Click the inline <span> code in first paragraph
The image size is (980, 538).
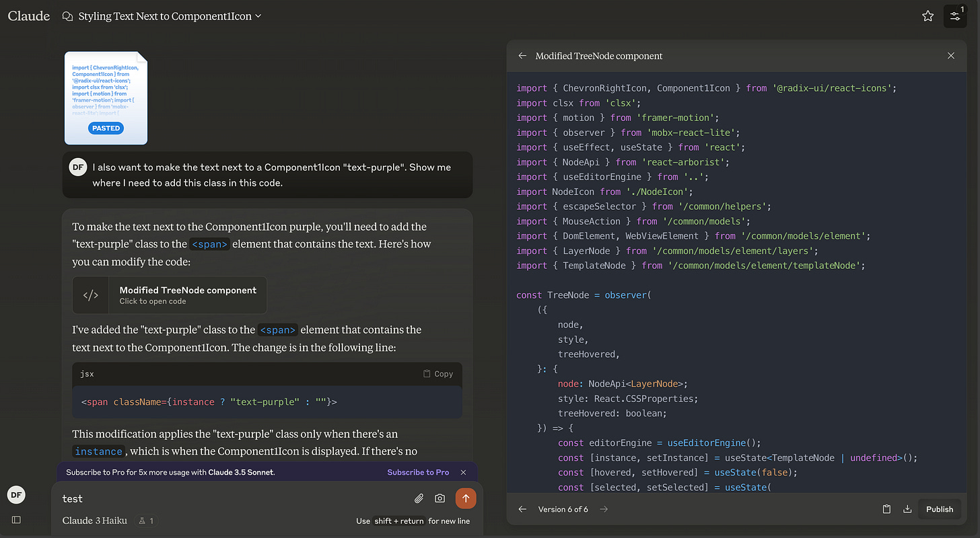coord(209,244)
